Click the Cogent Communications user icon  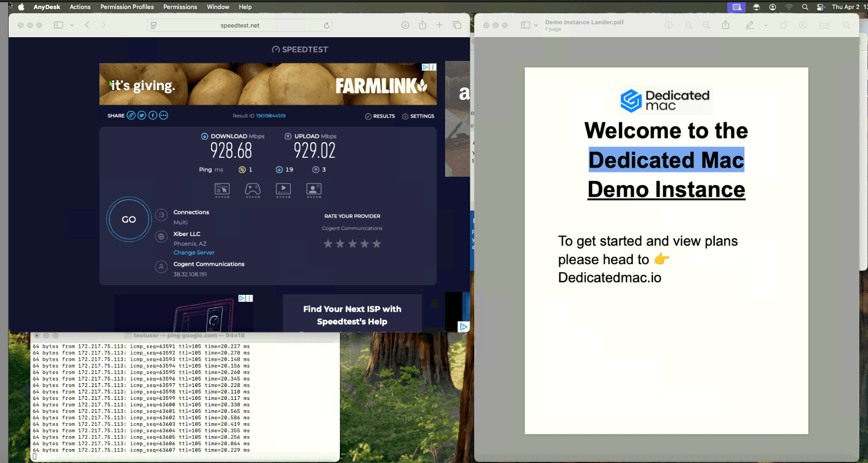[x=161, y=266]
